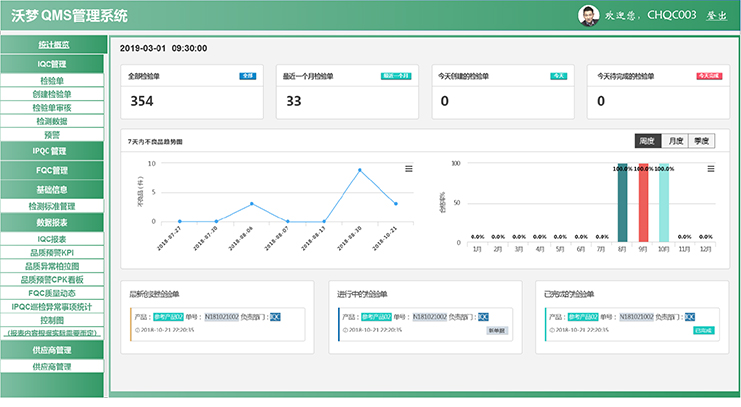Switch chart range to 周度

[647, 141]
